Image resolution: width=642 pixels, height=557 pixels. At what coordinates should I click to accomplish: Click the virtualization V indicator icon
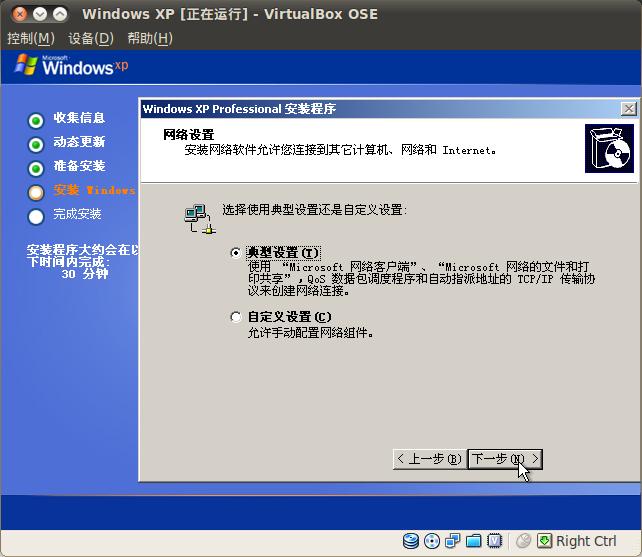pos(495,541)
